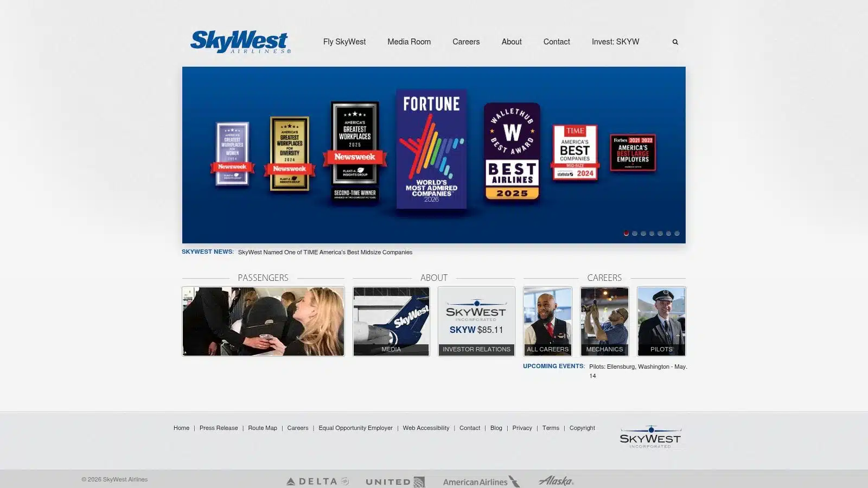Click the Forbes Best Large Employers badge
Screen dimensions: 868x488
pos(633,152)
